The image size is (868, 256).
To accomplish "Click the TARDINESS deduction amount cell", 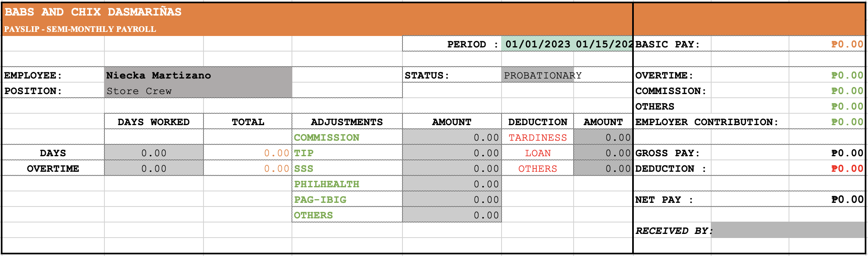I will [603, 137].
